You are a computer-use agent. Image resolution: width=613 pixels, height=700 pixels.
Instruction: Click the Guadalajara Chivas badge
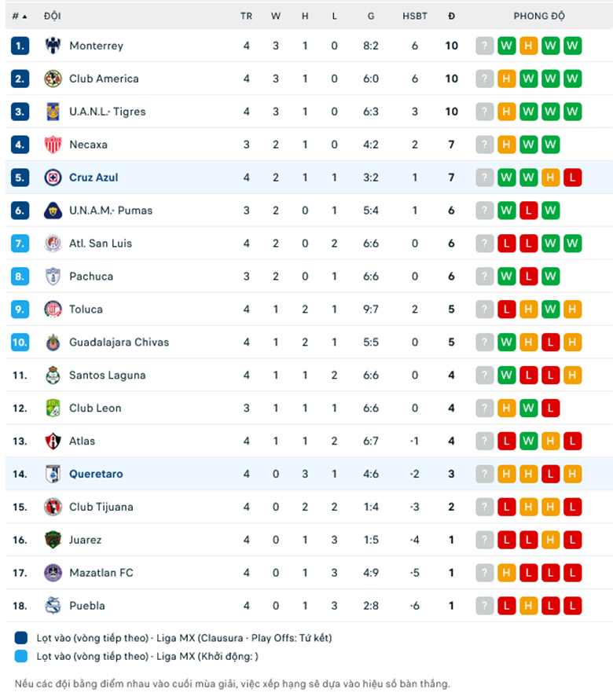[52, 343]
